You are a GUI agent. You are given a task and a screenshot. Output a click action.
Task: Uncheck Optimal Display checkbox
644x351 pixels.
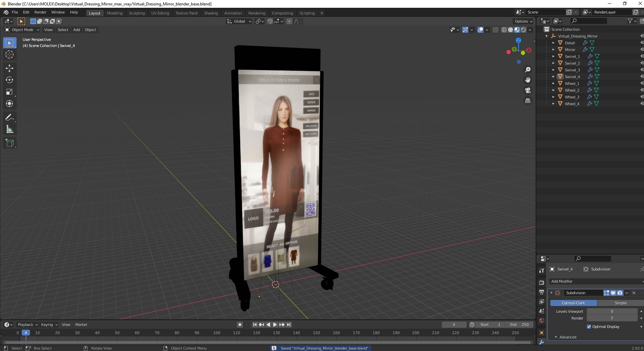pos(589,327)
